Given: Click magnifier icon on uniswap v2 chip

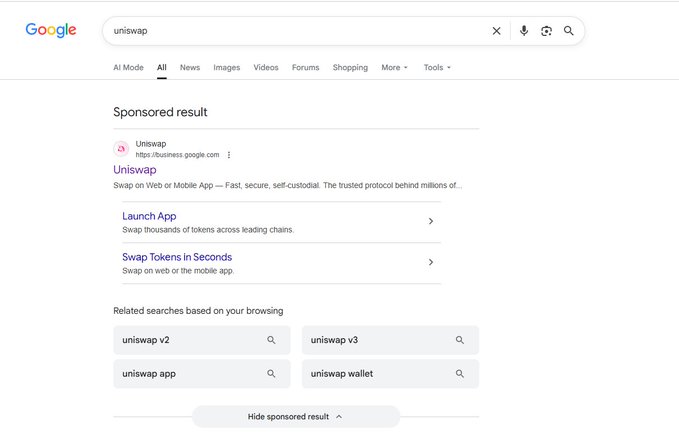Looking at the screenshot, I should coord(271,340).
